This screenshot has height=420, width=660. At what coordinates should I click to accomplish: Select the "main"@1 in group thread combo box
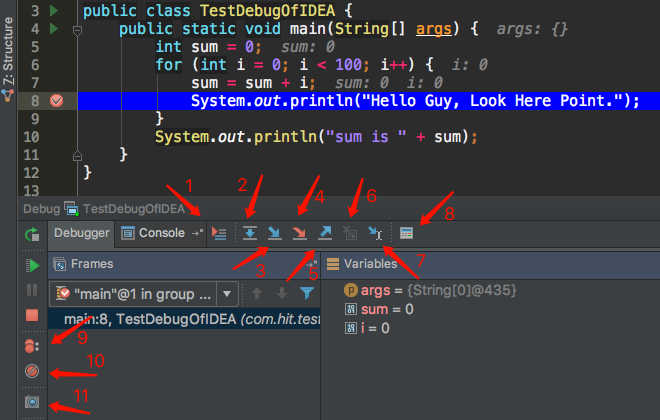pyautogui.click(x=144, y=294)
